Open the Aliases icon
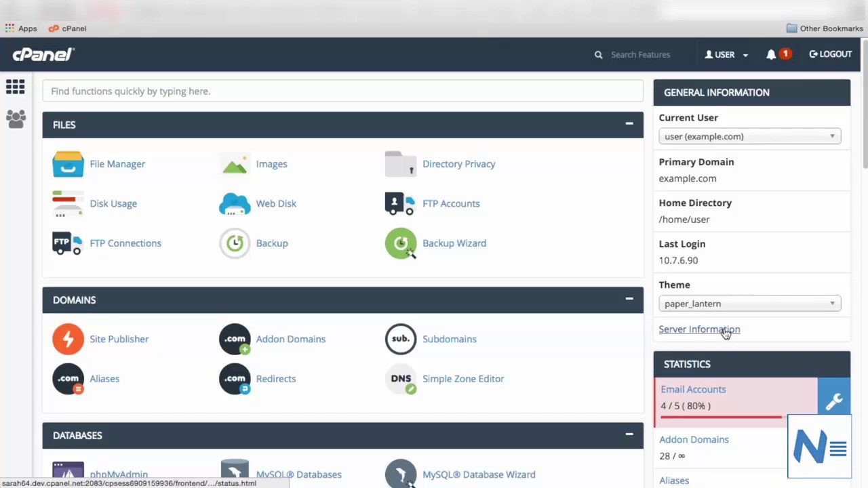This screenshot has width=868, height=488. pos(68,379)
